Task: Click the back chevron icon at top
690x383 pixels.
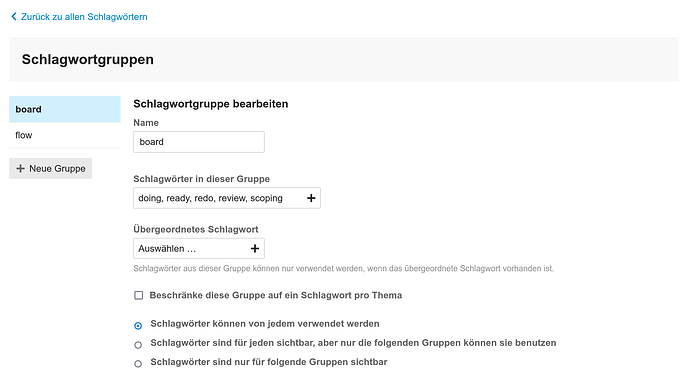Action: pyautogui.click(x=14, y=17)
